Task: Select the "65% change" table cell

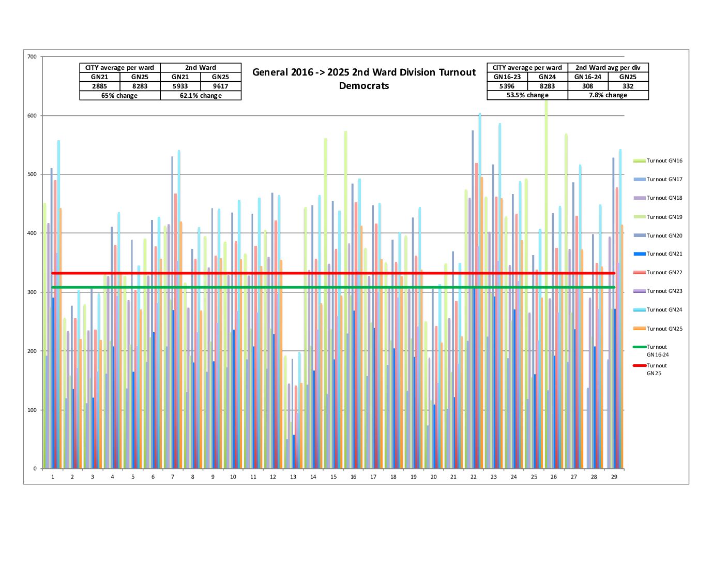Action: [x=119, y=96]
